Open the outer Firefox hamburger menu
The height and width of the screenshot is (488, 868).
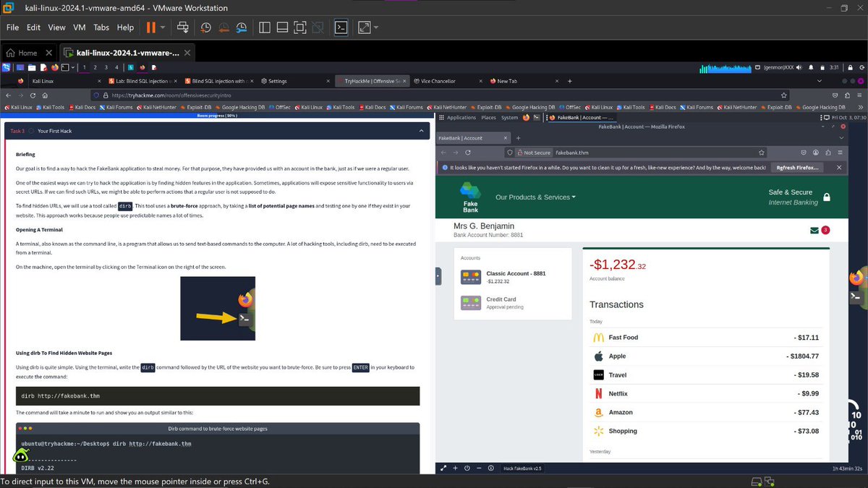click(x=860, y=95)
